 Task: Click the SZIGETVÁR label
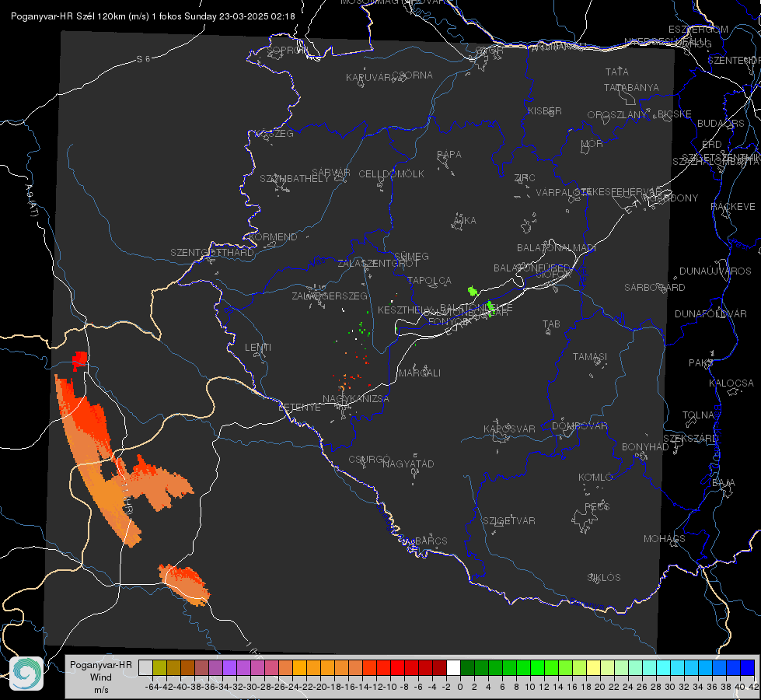coord(509,521)
